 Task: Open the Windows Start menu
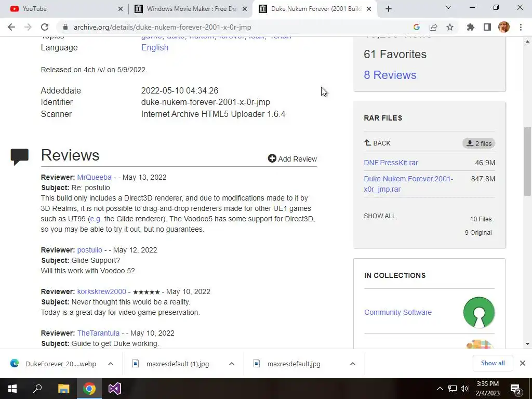coord(12,389)
